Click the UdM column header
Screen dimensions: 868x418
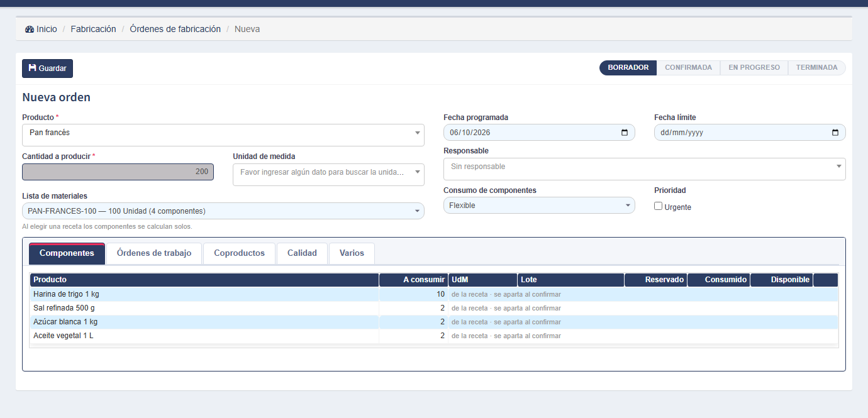(482, 280)
